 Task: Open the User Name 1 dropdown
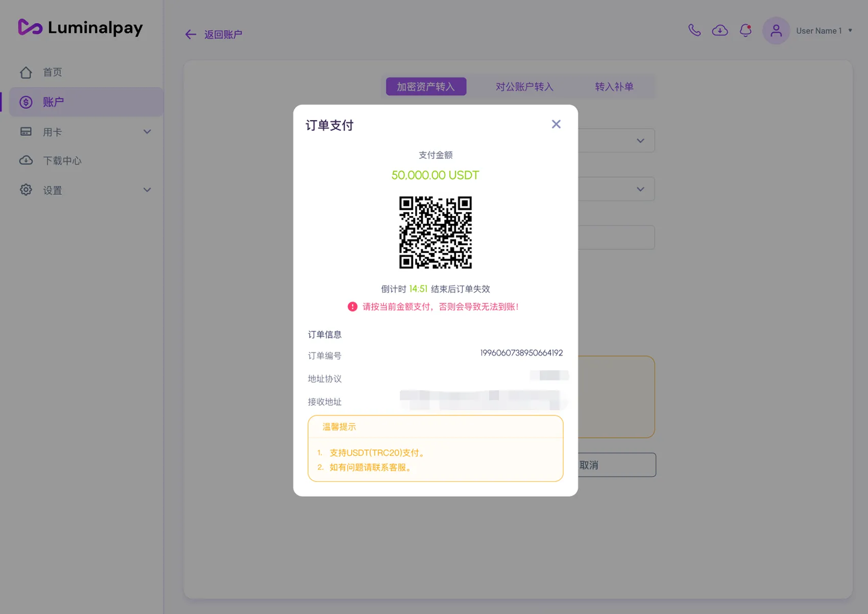[x=824, y=31]
